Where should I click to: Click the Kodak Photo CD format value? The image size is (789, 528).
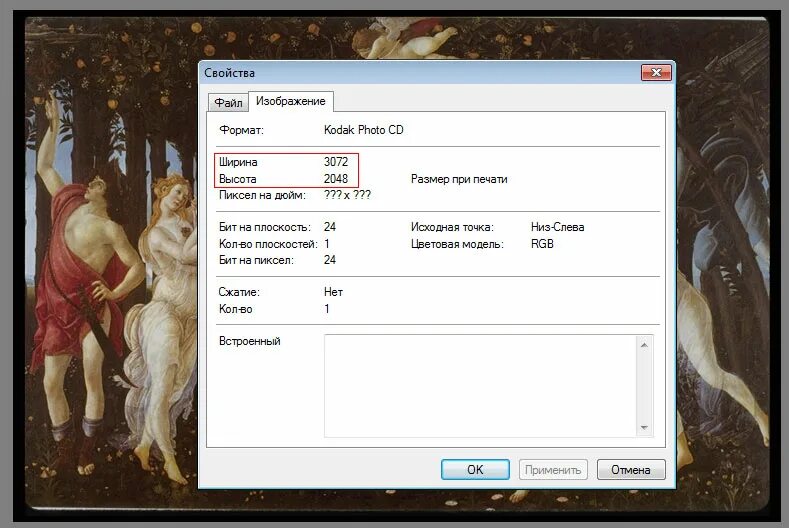click(x=364, y=130)
